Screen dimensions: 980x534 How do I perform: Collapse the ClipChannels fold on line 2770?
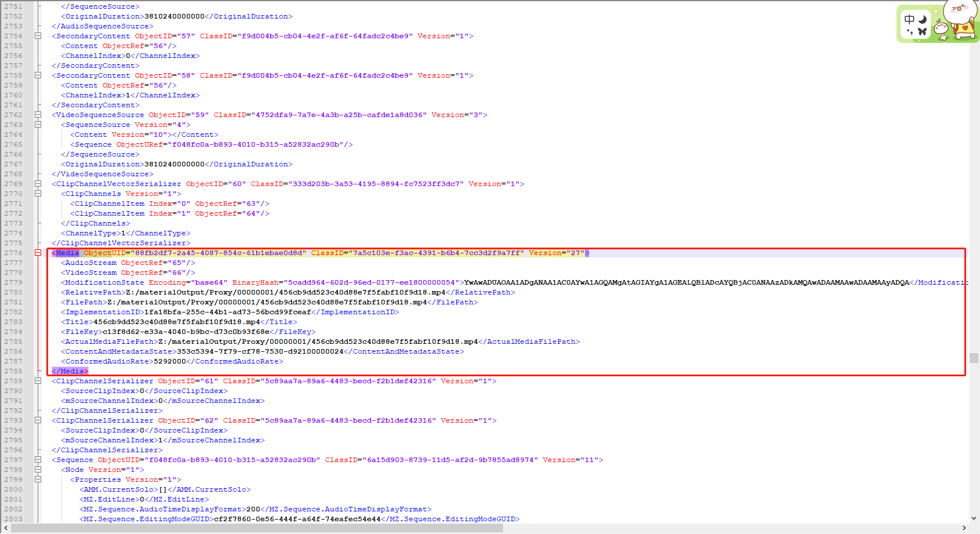pos(38,193)
